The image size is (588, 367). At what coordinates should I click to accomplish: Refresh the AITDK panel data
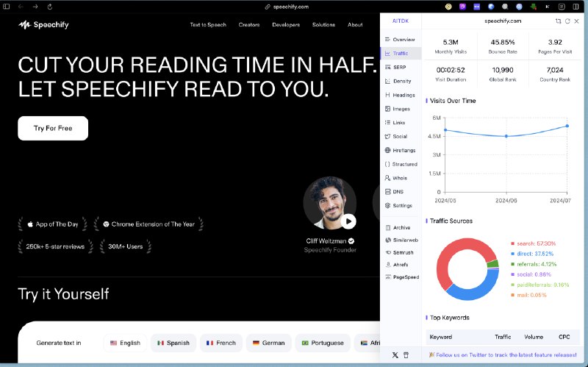click(567, 21)
